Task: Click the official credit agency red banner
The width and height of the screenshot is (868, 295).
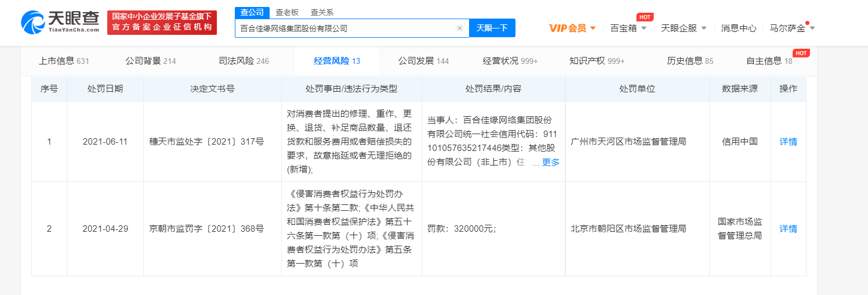Action: click(162, 23)
